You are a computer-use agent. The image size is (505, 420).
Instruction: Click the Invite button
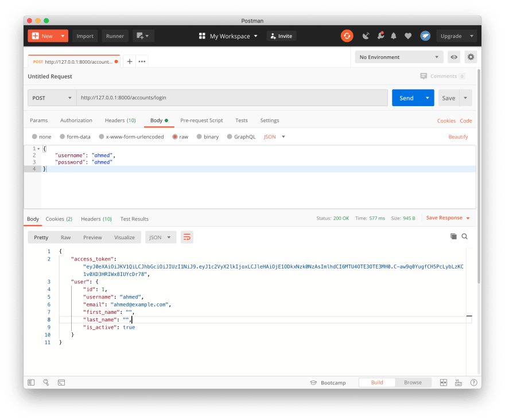pyautogui.click(x=282, y=36)
